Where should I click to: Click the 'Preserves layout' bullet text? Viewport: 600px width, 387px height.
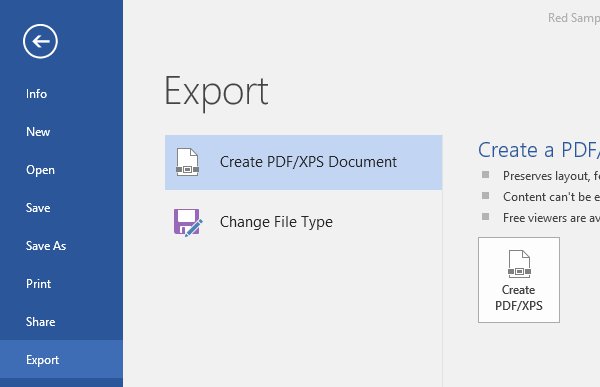551,176
